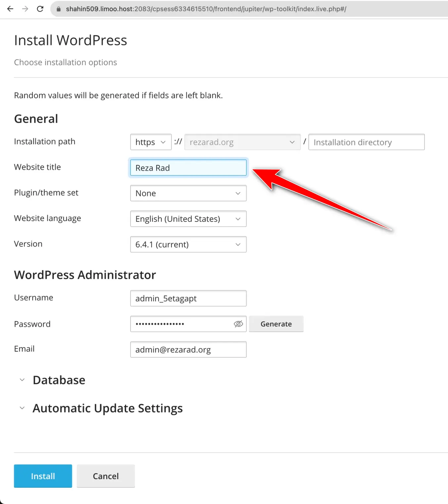Click the site security lock icon
Image resolution: width=448 pixels, height=504 pixels.
pos(58,9)
